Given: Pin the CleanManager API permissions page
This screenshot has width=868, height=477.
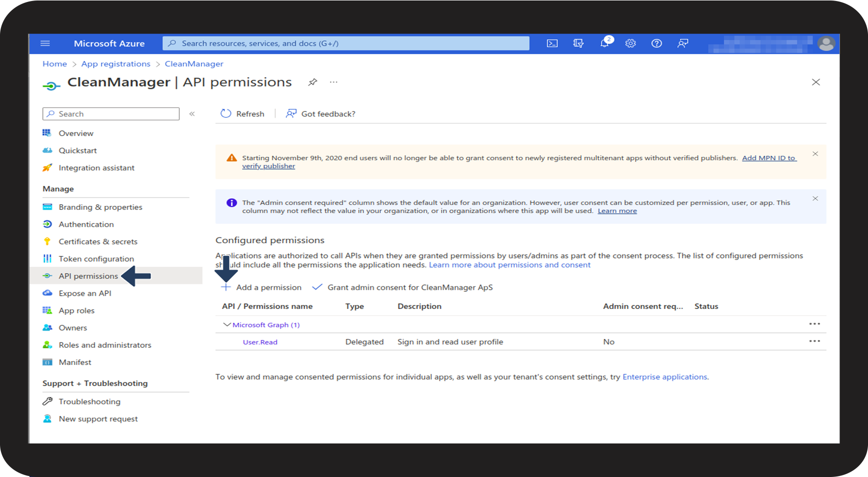Looking at the screenshot, I should pyautogui.click(x=312, y=82).
